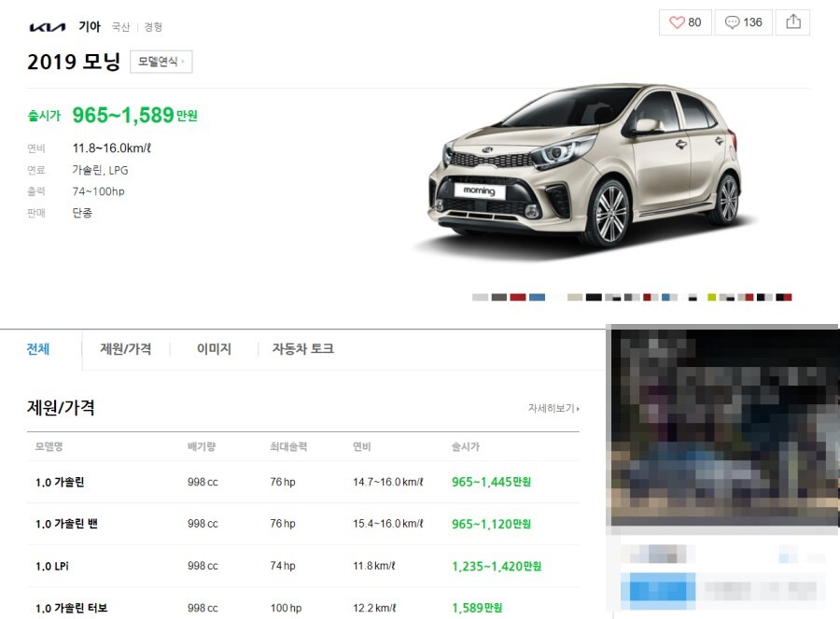The width and height of the screenshot is (840, 619).
Task: Choose the two-tone dark red and silver swatch
Action: (x=651, y=298)
